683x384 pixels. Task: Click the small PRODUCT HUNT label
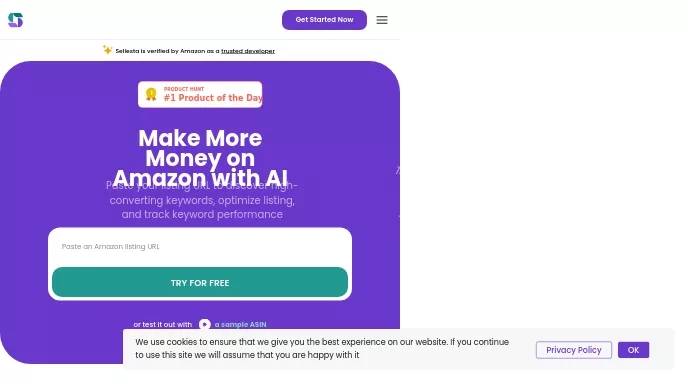pos(184,89)
